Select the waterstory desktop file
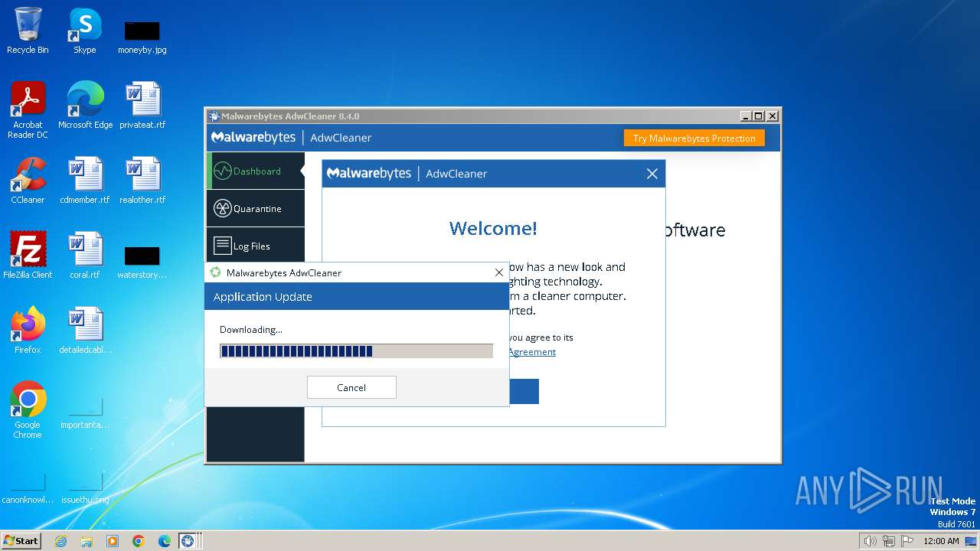 click(x=142, y=262)
